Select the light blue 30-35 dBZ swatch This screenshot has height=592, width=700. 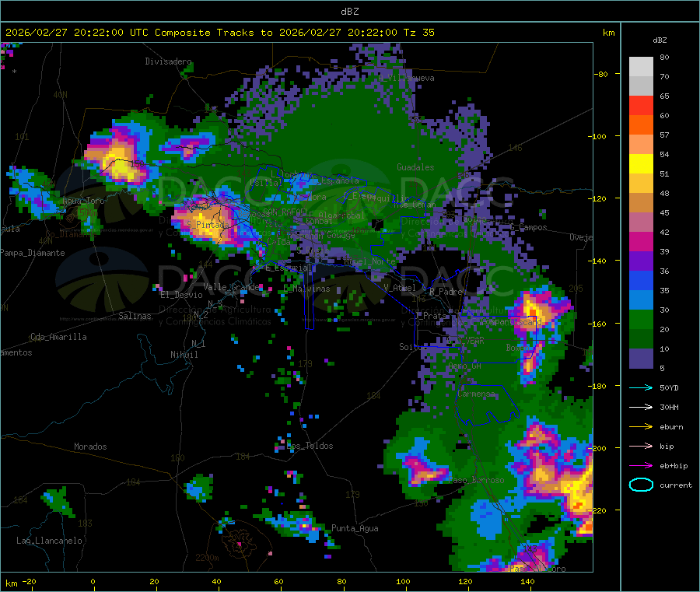(x=641, y=300)
